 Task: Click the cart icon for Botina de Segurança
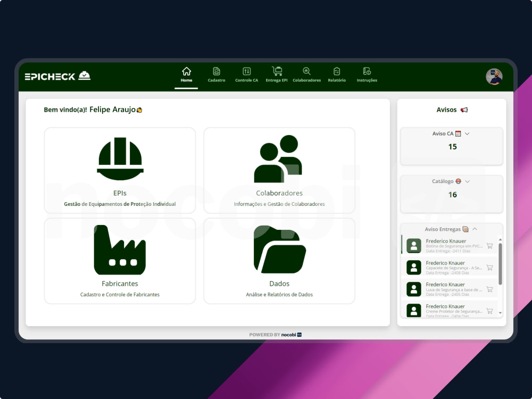point(489,246)
